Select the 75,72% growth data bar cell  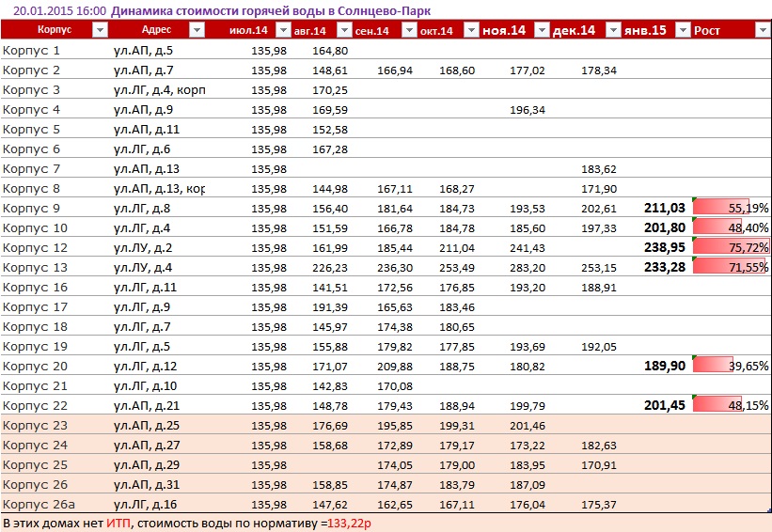[x=731, y=247]
